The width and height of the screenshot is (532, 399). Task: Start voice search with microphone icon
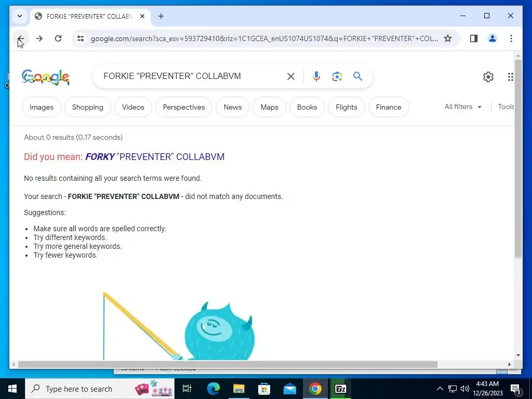pyautogui.click(x=316, y=76)
